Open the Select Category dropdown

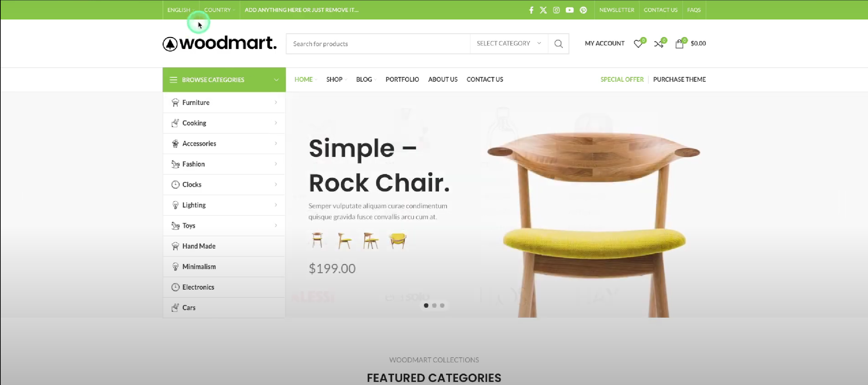509,43
